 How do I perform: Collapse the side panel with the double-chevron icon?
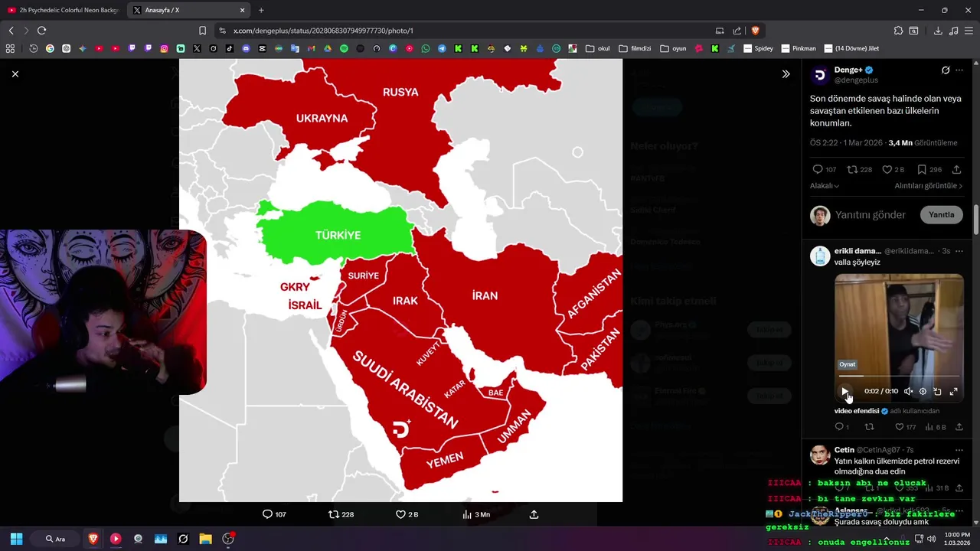point(786,74)
